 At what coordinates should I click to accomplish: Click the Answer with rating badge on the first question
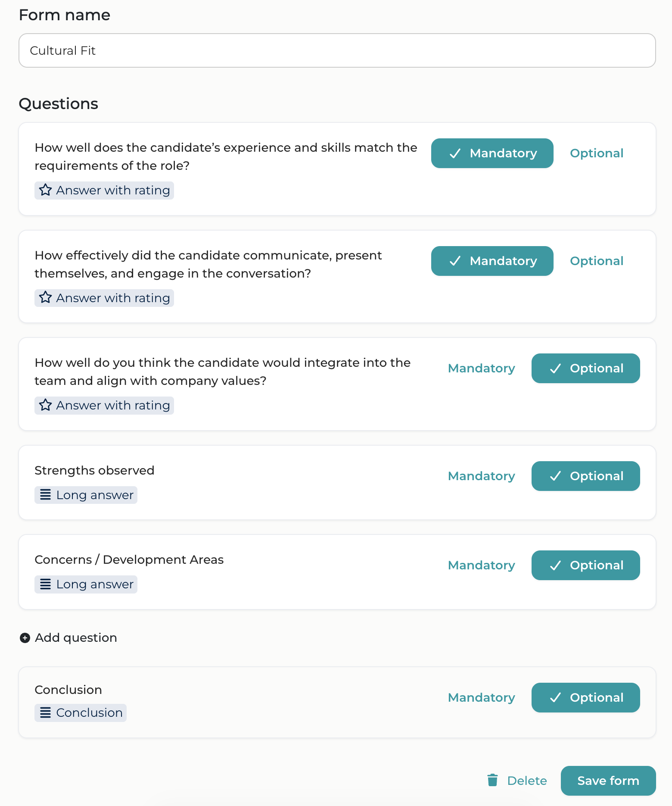(104, 190)
